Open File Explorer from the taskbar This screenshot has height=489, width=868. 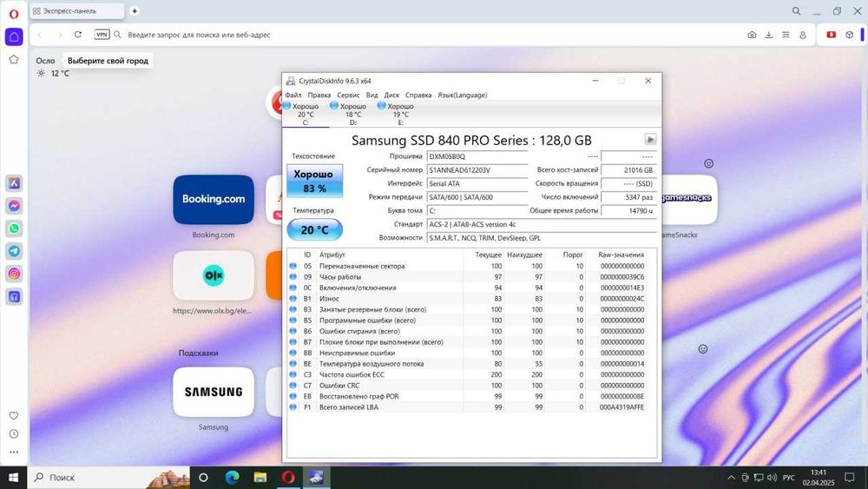(260, 478)
